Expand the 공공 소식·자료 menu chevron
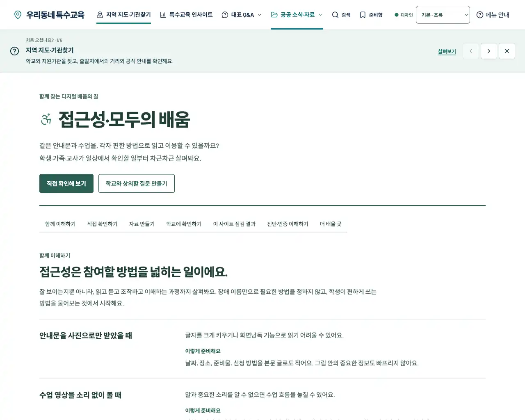This screenshot has height=420, width=525. coord(320,15)
